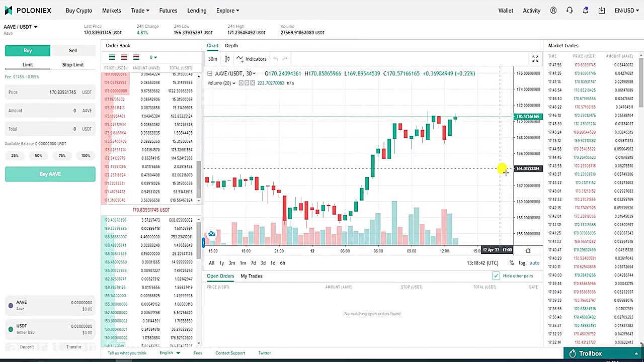Remove the Volume indicator

[x=253, y=83]
